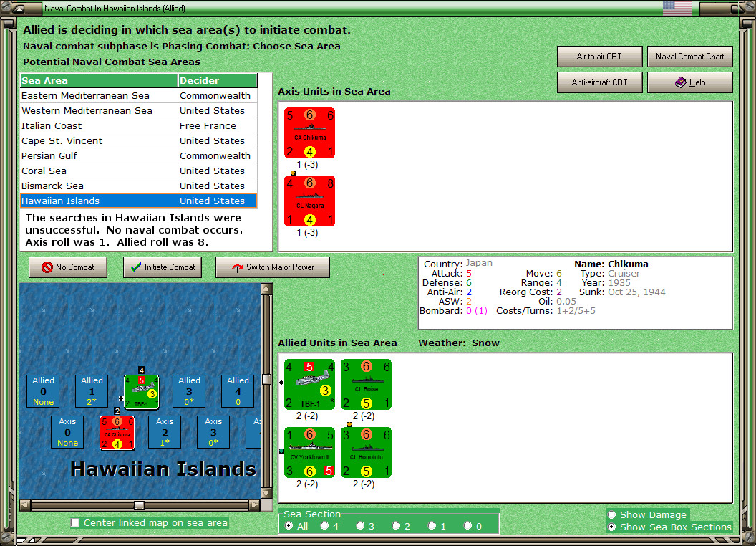Click the No Combat button
This screenshot has height=546, width=756.
68,267
